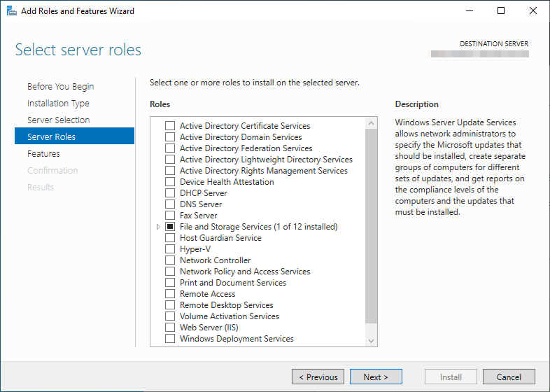The width and height of the screenshot is (550, 392).
Task: Click the roles list scroll-up arrow
Action: 371,123
